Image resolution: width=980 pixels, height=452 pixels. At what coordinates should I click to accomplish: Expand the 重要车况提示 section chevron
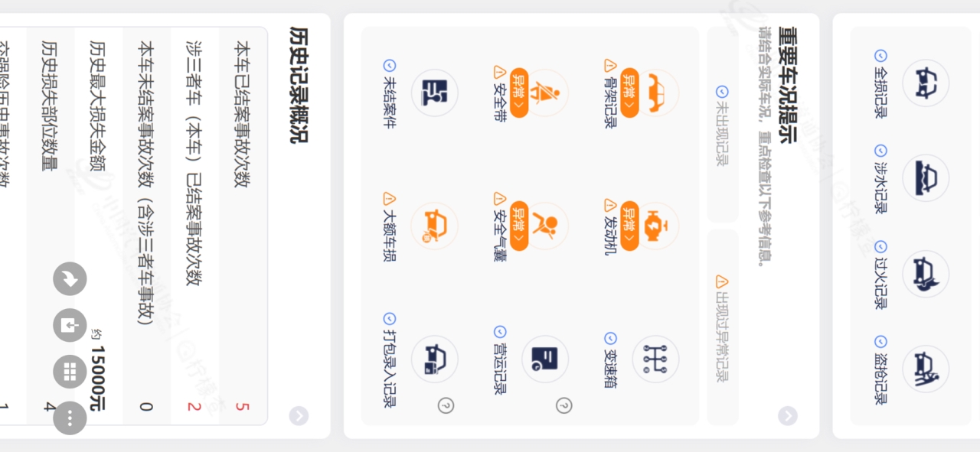click(787, 415)
